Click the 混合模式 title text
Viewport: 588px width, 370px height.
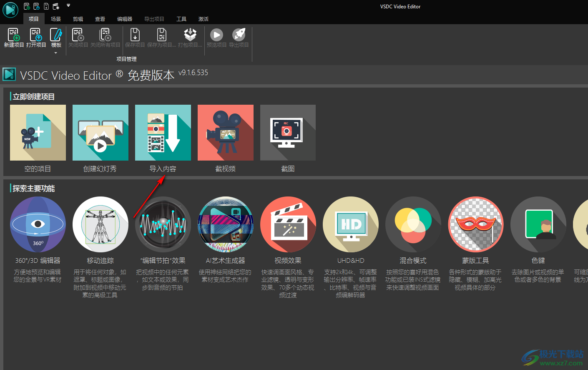coord(413,261)
